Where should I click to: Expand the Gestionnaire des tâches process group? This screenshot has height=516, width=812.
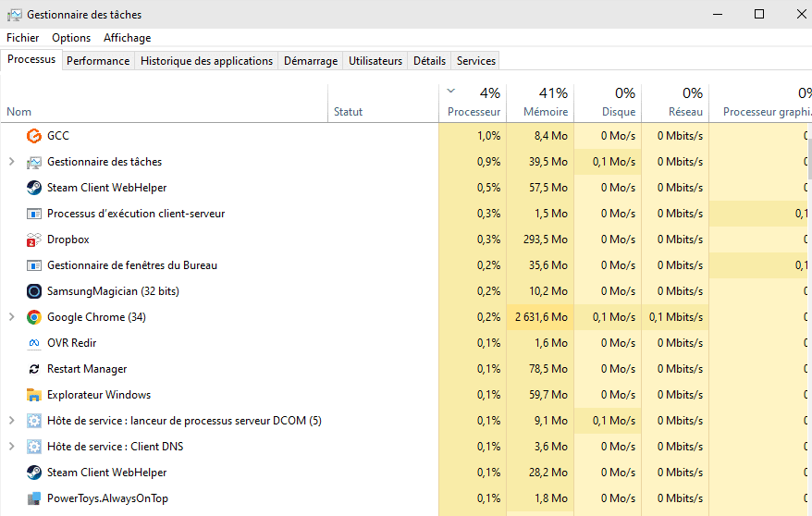(11, 162)
